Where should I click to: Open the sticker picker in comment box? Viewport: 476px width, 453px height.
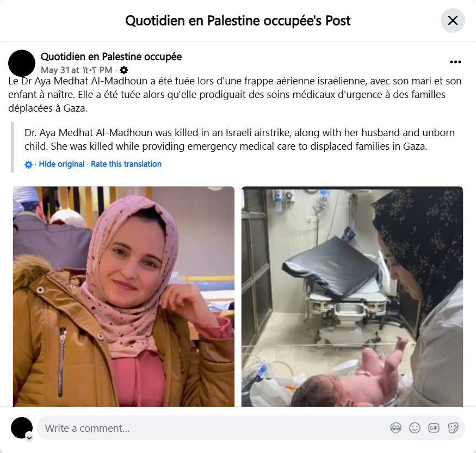(x=453, y=428)
